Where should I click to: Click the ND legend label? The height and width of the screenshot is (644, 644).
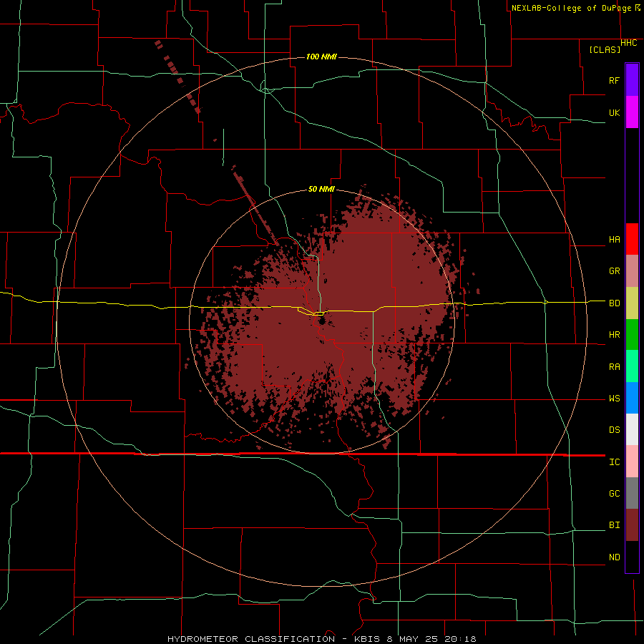pyautogui.click(x=614, y=557)
